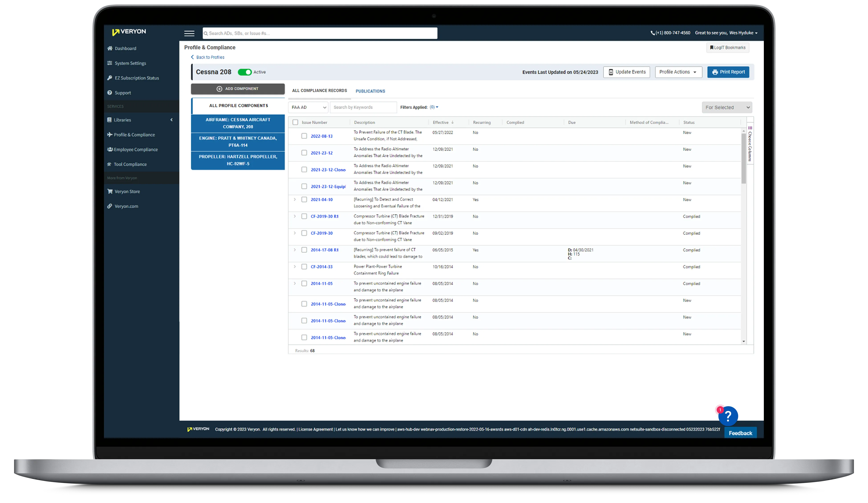Click the Search by Keywords field
This screenshot has height=503, width=868.
[x=363, y=107]
